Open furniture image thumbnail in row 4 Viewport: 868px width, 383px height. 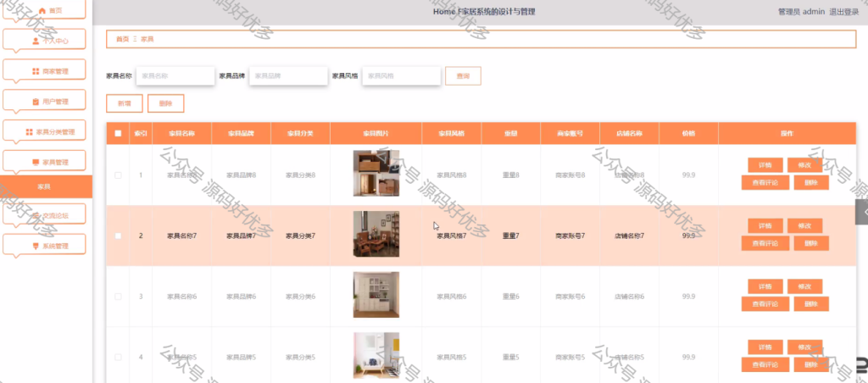tap(376, 355)
